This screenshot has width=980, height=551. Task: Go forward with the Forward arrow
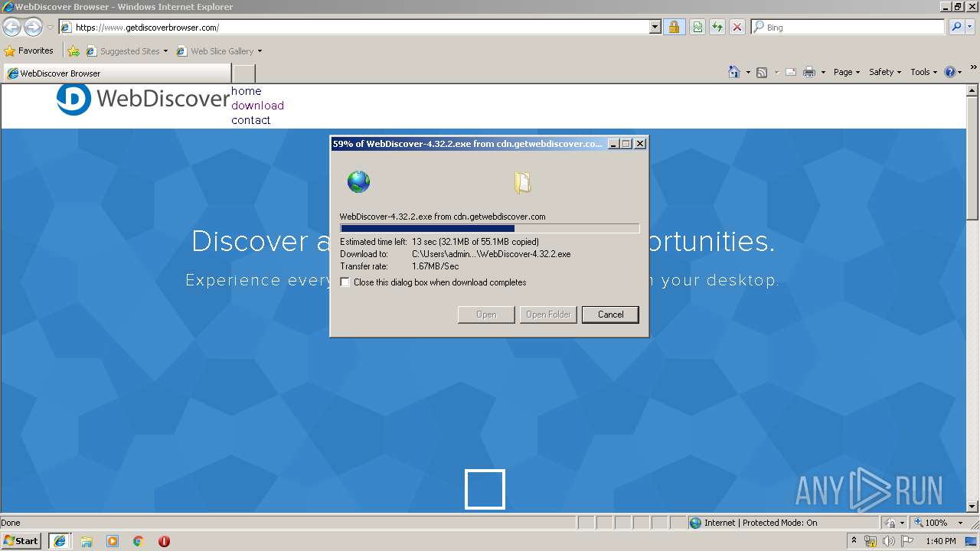tap(33, 27)
